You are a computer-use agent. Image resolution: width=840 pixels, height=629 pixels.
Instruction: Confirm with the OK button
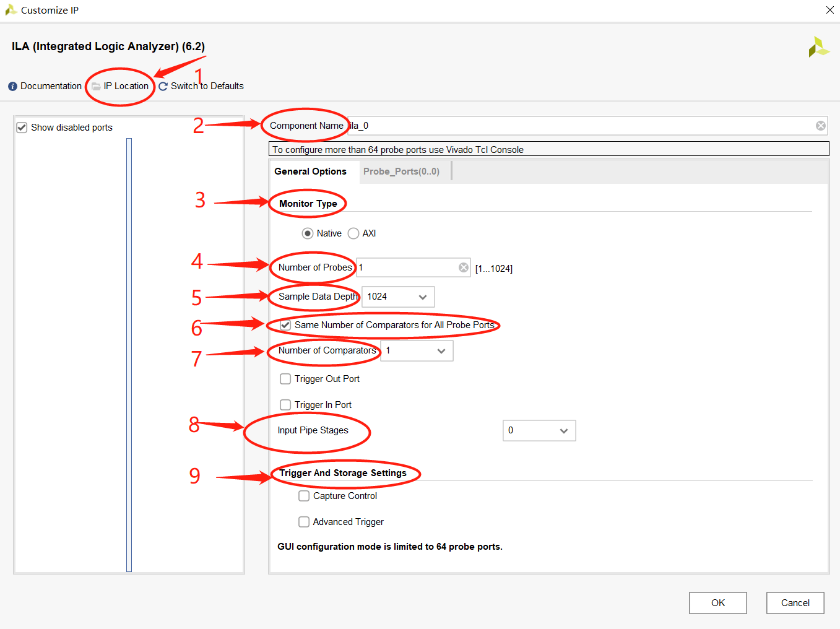(x=718, y=603)
